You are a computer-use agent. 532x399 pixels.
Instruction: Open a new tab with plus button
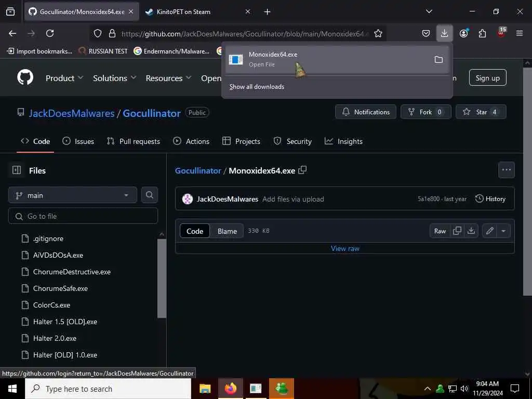267,11
